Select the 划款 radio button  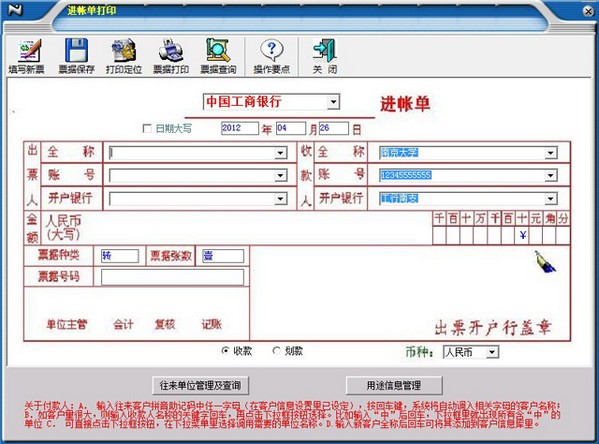[276, 350]
